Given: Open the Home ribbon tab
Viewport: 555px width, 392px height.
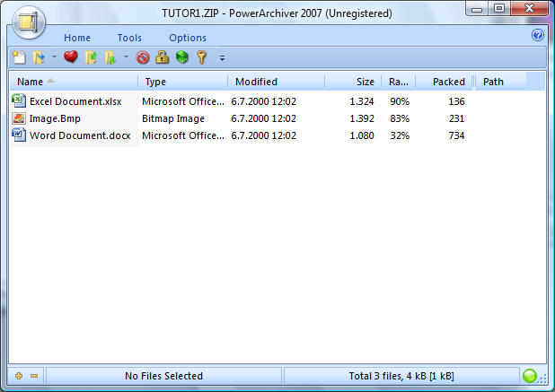Looking at the screenshot, I should pyautogui.click(x=77, y=38).
